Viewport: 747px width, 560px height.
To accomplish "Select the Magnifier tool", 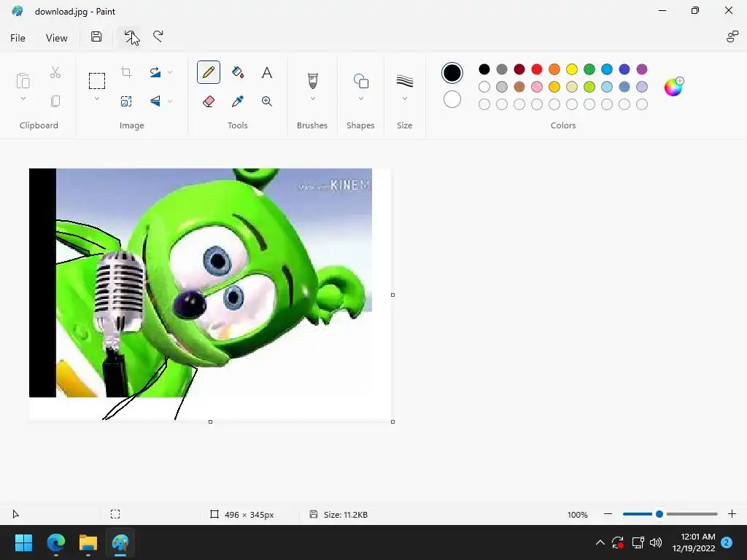I will click(267, 101).
